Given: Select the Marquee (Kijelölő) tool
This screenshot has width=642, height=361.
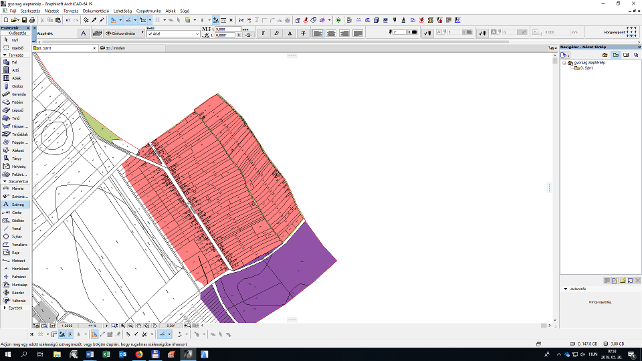Looking at the screenshot, I should [x=15, y=48].
